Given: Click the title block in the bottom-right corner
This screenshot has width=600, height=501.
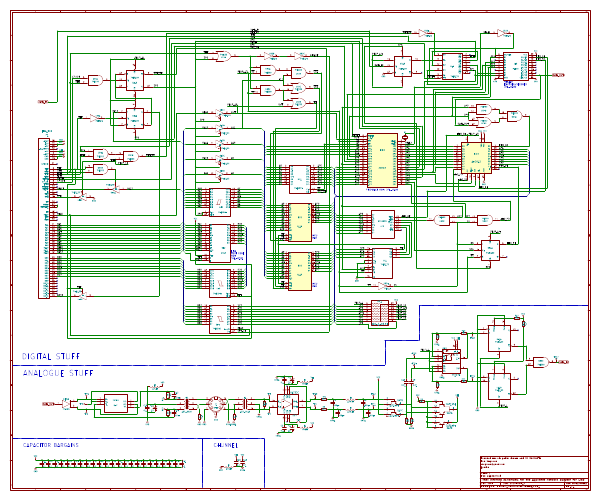Looking at the screenshot, I should click(534, 473).
